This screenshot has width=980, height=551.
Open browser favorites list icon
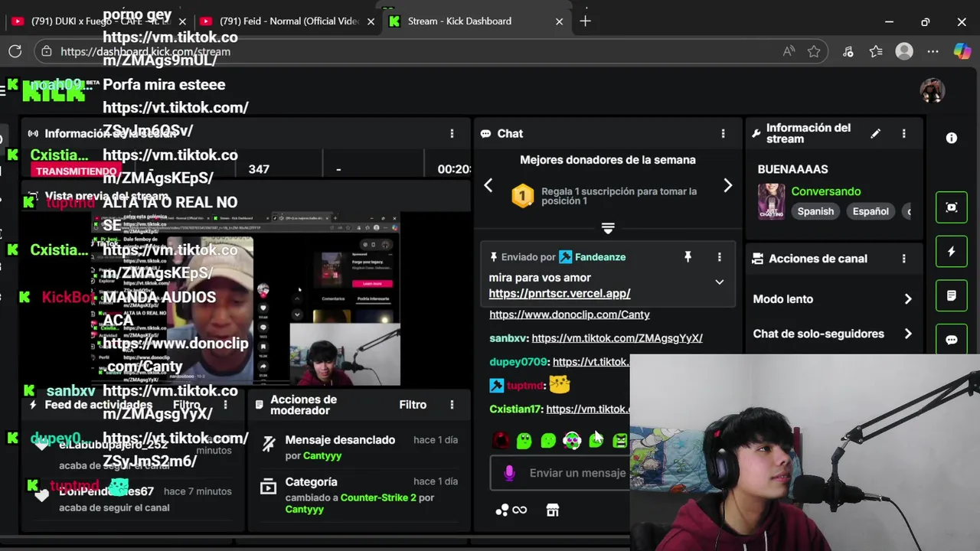(876, 51)
